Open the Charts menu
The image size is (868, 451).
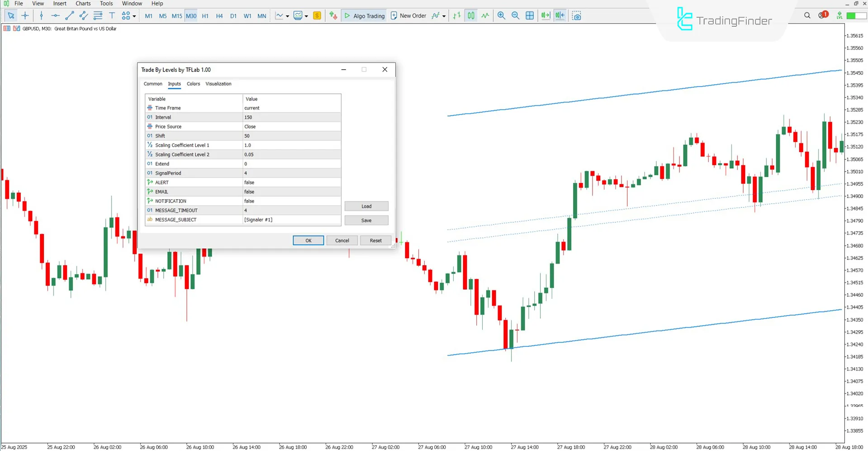point(83,3)
